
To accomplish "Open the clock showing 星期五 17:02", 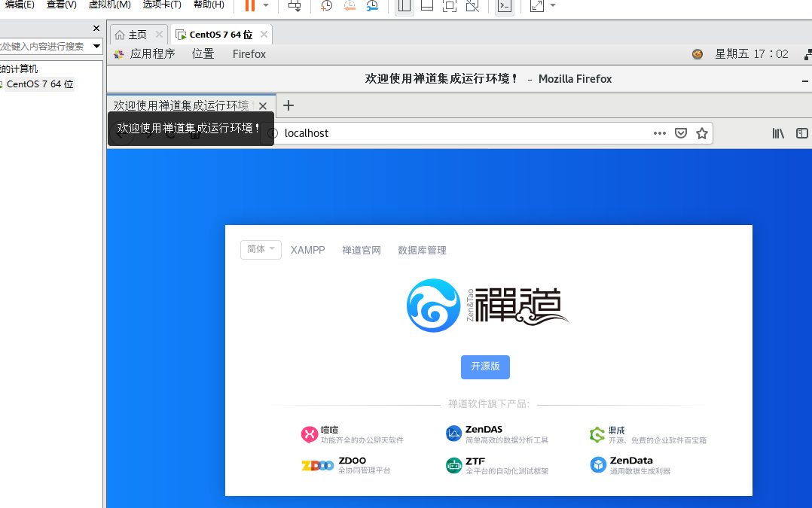I will coord(752,53).
